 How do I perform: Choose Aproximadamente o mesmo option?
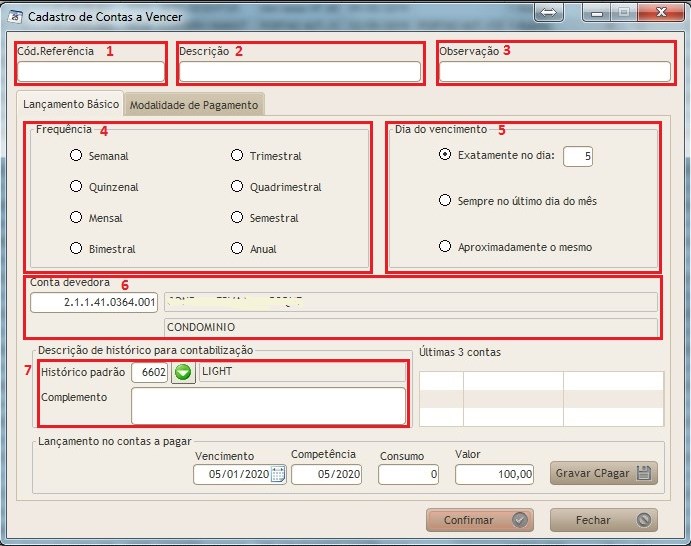445,247
